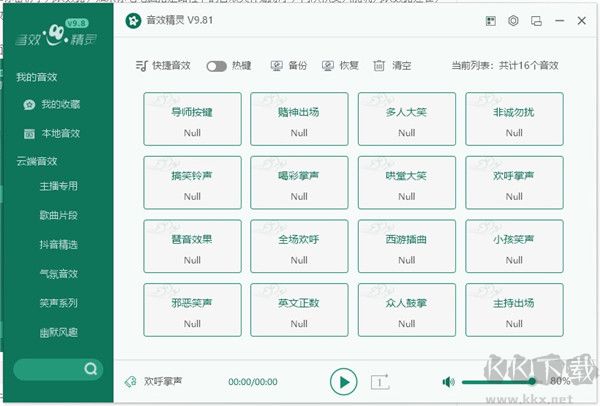The height and width of the screenshot is (406, 600).
Task: Click the 云端音效 section header
Action: pos(36,161)
